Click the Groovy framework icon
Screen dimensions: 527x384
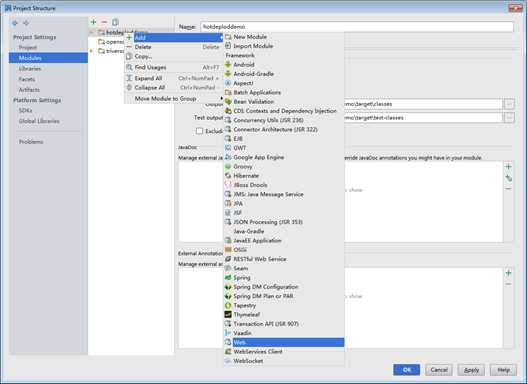(228, 166)
